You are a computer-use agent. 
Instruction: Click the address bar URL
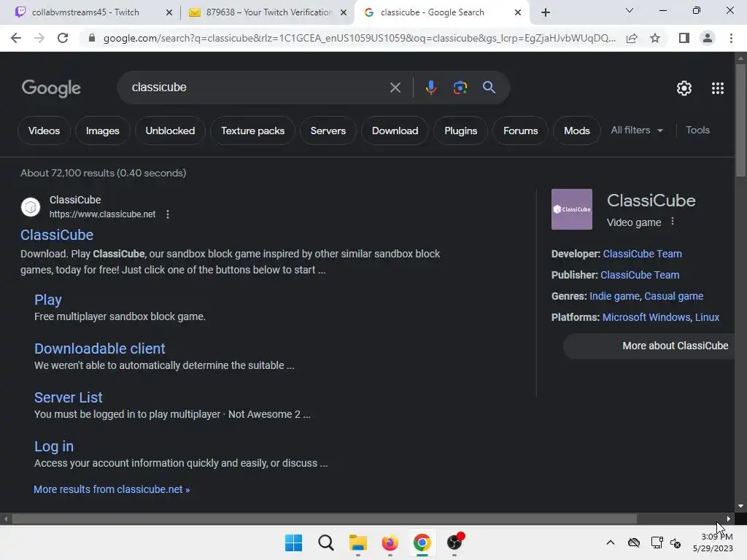click(x=359, y=38)
